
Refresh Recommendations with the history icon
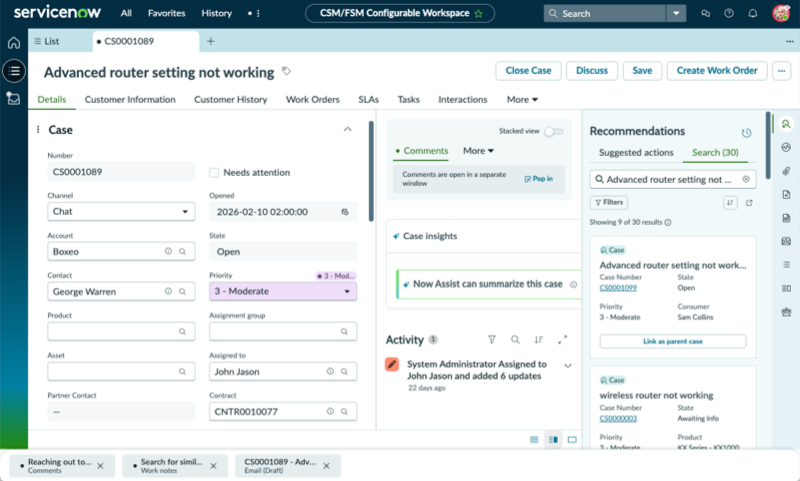pos(746,133)
